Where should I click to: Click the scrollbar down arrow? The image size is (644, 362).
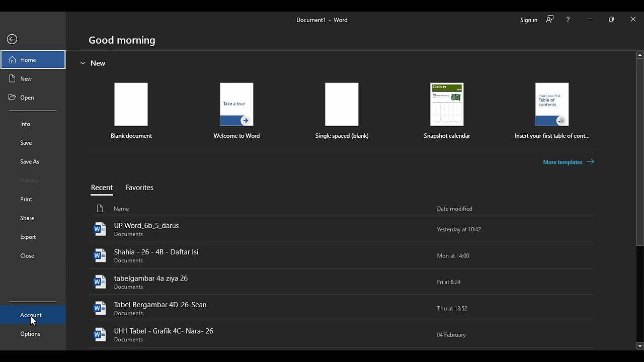coord(640,346)
